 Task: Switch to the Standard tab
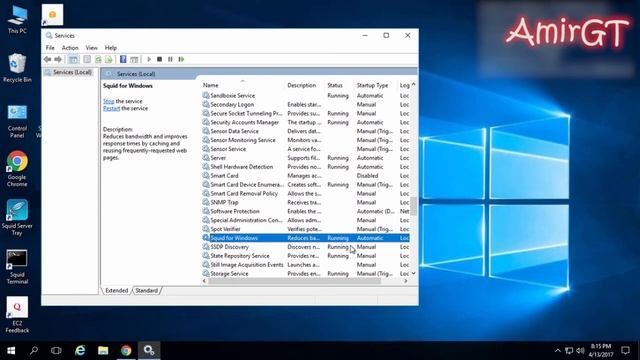coord(147,290)
